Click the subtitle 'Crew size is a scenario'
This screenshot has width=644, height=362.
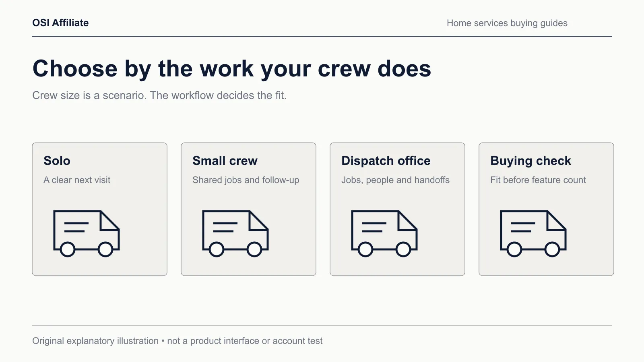point(89,95)
